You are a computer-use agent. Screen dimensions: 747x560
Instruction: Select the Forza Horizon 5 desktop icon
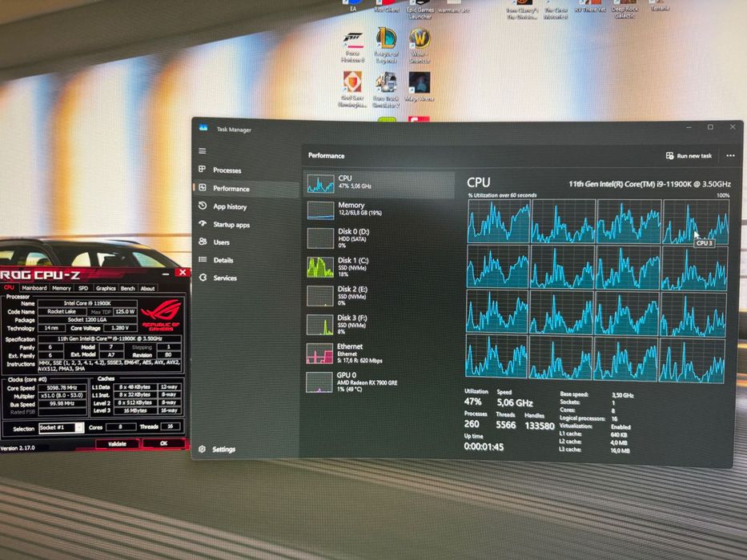point(352,46)
